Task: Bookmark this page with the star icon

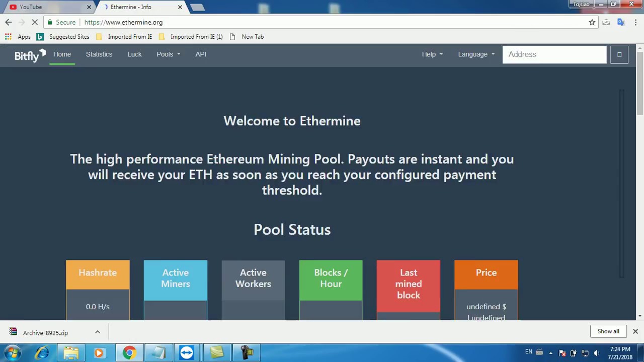Action: [x=592, y=22]
